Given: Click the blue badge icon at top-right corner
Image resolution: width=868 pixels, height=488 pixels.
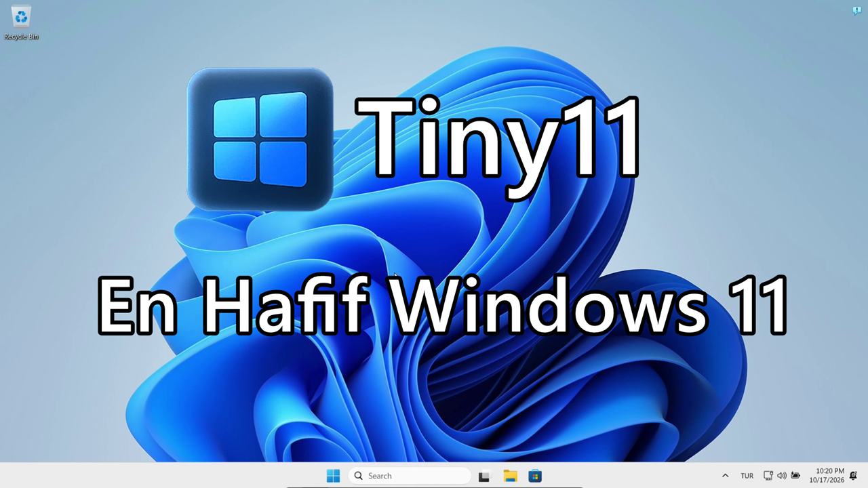Looking at the screenshot, I should pyautogui.click(x=856, y=10).
